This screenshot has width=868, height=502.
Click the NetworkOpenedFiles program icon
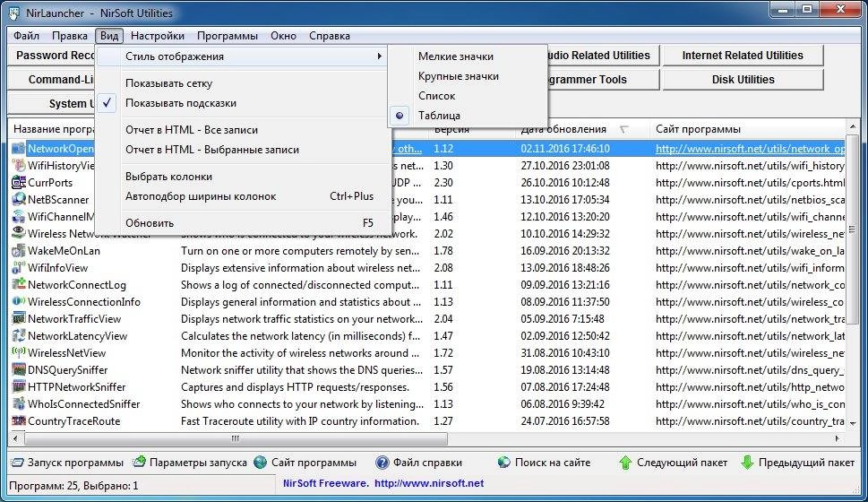coord(19,149)
